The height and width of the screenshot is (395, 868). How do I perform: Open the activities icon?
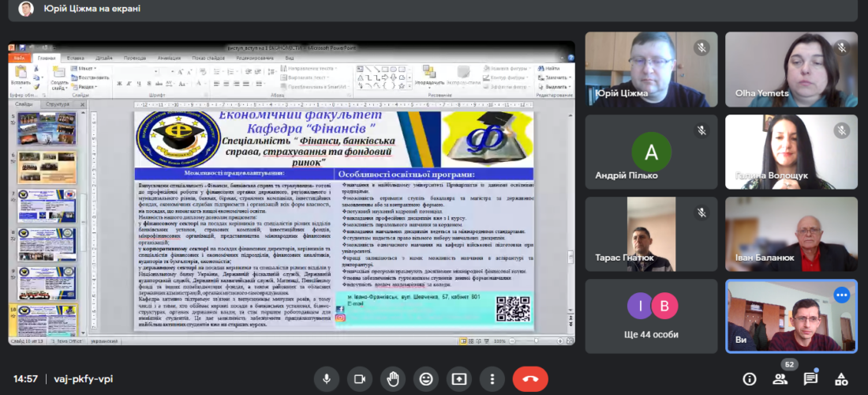[841, 378]
